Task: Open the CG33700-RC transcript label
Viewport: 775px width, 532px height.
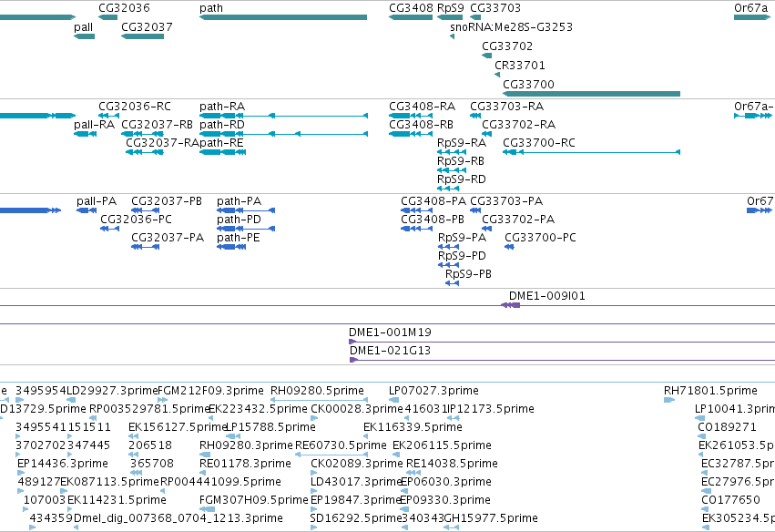Action: pyautogui.click(x=539, y=143)
